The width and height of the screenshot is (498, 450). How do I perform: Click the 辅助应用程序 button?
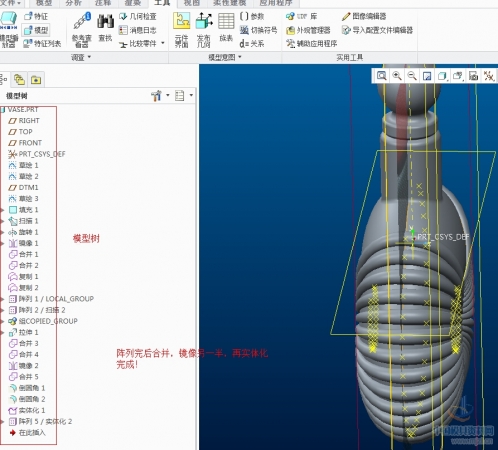coord(311,44)
